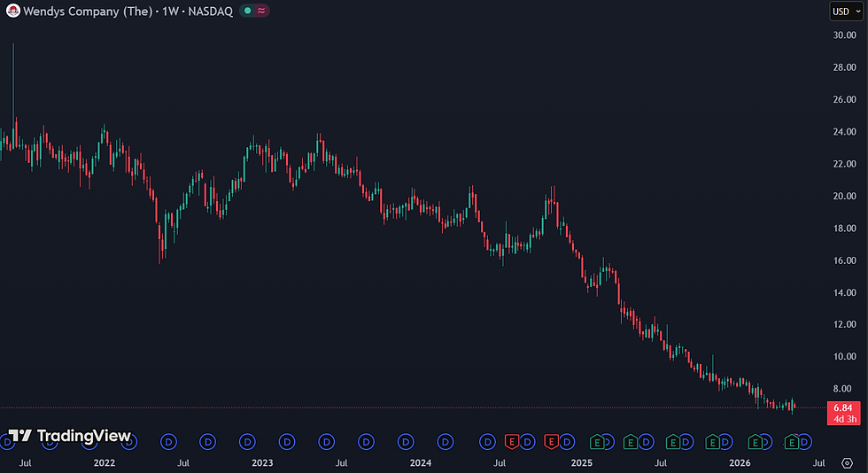The image size is (868, 473).
Task: Click the 22.00 price axis label
Action: pyautogui.click(x=844, y=164)
